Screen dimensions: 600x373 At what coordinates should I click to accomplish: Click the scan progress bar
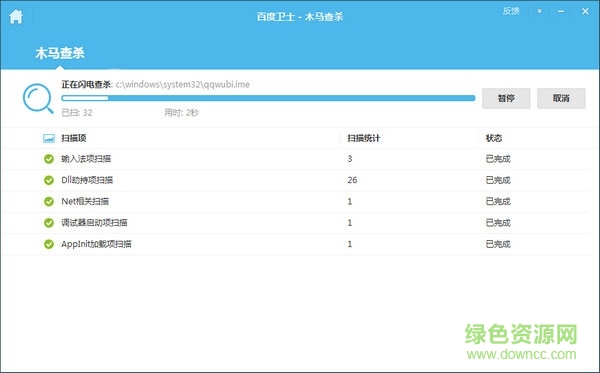pyautogui.click(x=268, y=98)
